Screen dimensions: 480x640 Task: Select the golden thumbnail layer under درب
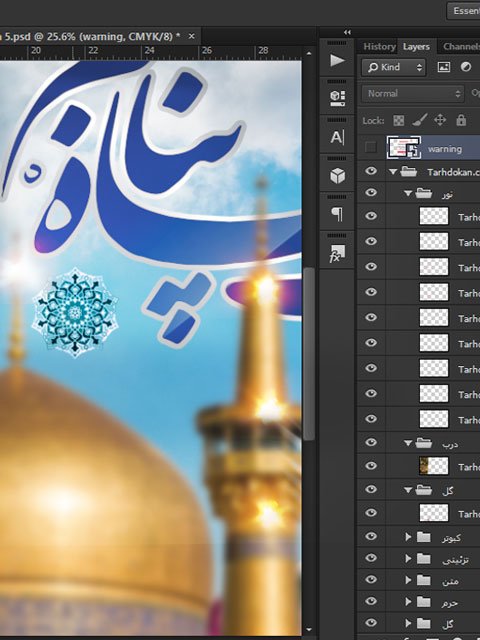pos(433,466)
